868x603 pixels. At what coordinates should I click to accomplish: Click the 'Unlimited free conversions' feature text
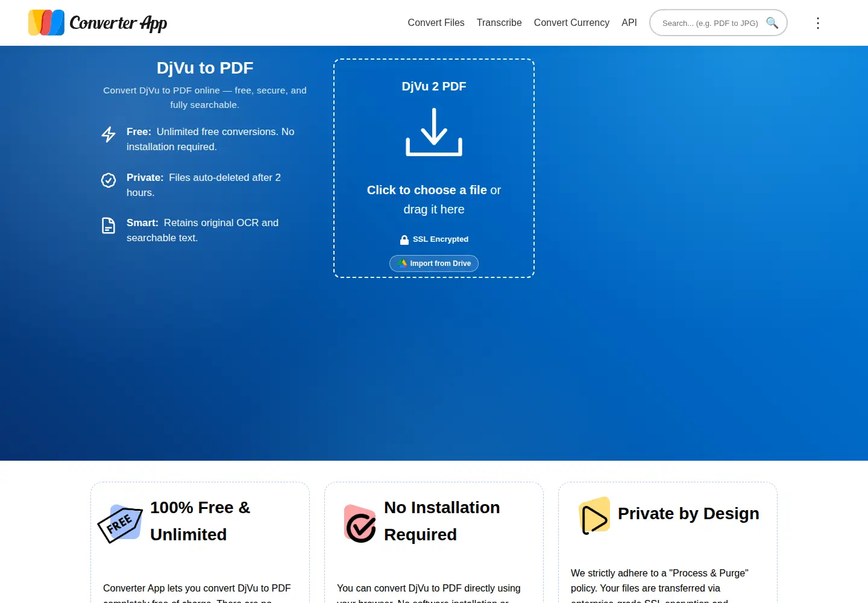(210, 139)
